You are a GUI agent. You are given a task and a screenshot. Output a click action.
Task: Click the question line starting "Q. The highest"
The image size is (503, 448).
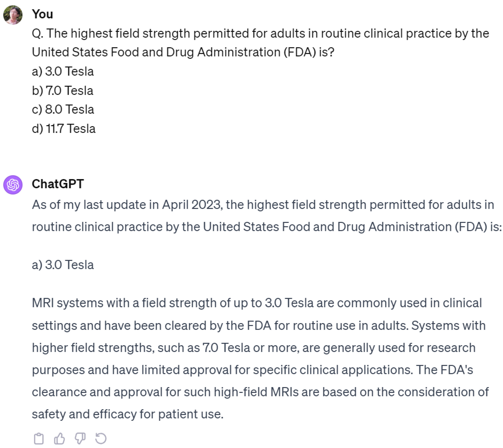260,33
